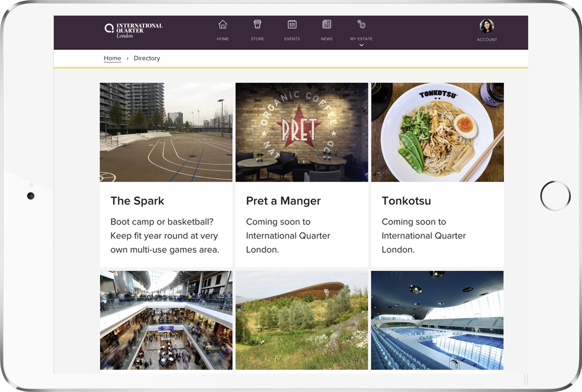Select the NEWS menu label
The image size is (582, 392).
(x=327, y=39)
